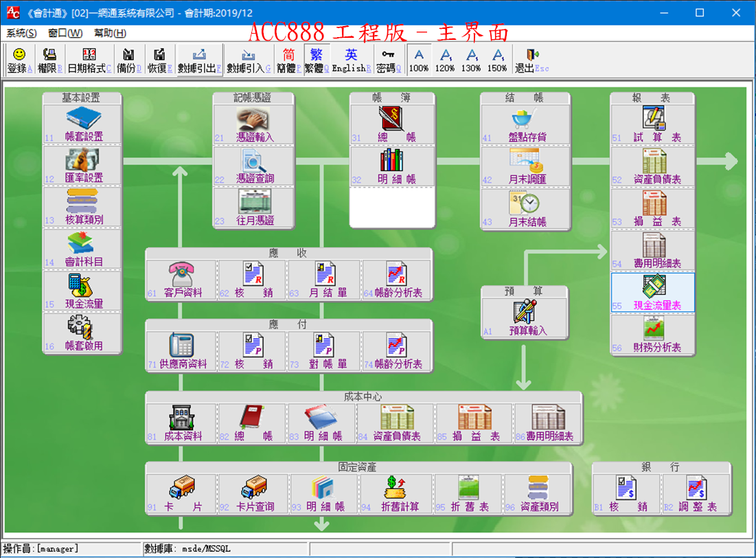Set display zoom to 120%
This screenshot has width=756, height=558.
(x=444, y=58)
